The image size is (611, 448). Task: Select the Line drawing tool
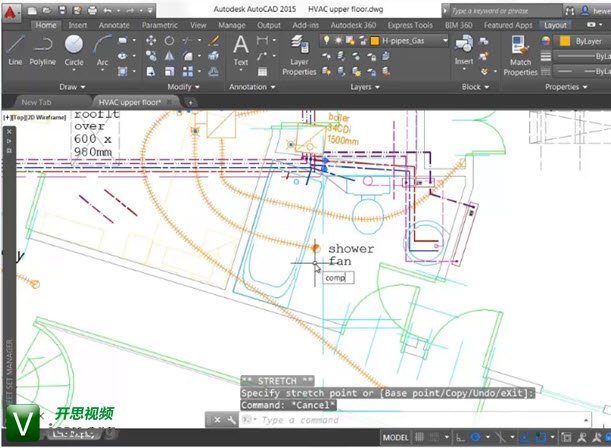(15, 47)
